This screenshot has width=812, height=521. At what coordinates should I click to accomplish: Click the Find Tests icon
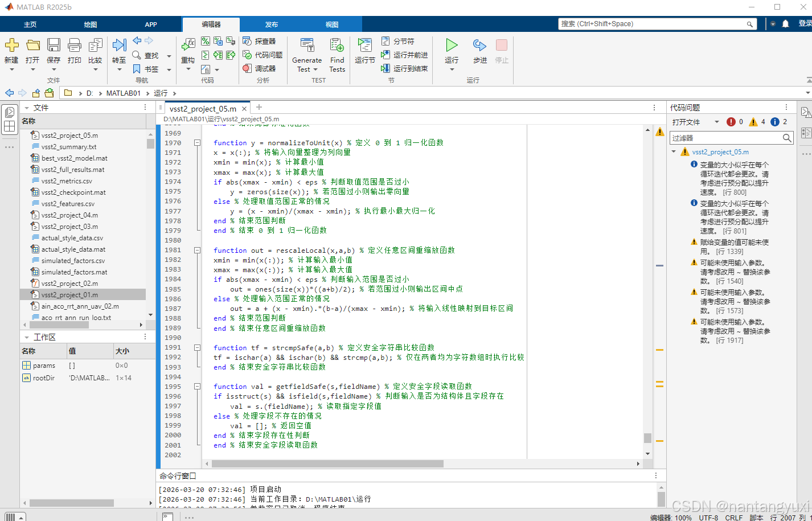pyautogui.click(x=337, y=46)
